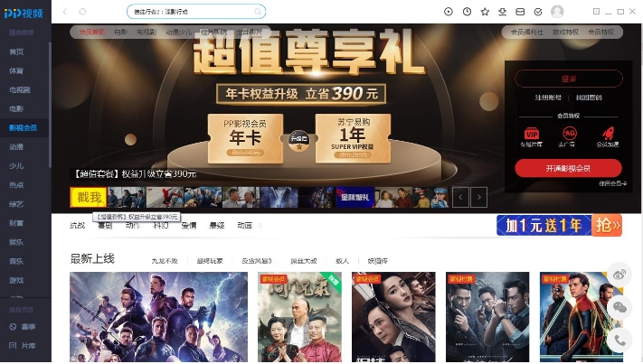This screenshot has height=364, width=643.
Task: Click the search magnifier icon
Action: (x=258, y=12)
